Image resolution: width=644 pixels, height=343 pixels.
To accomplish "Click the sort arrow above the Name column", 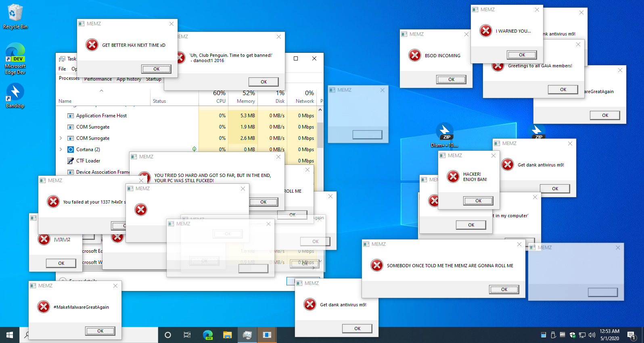I will (102, 91).
